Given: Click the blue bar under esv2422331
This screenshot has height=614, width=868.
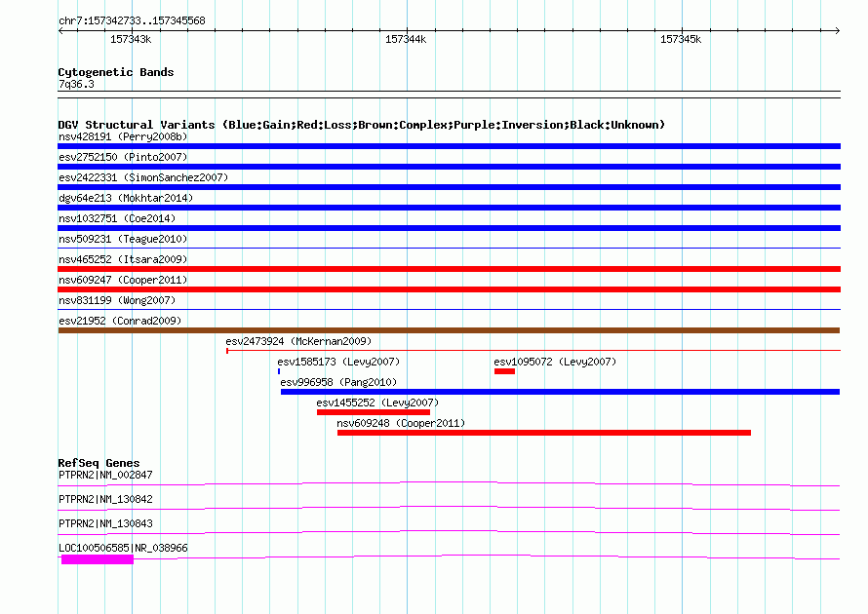Looking at the screenshot, I should [449, 187].
